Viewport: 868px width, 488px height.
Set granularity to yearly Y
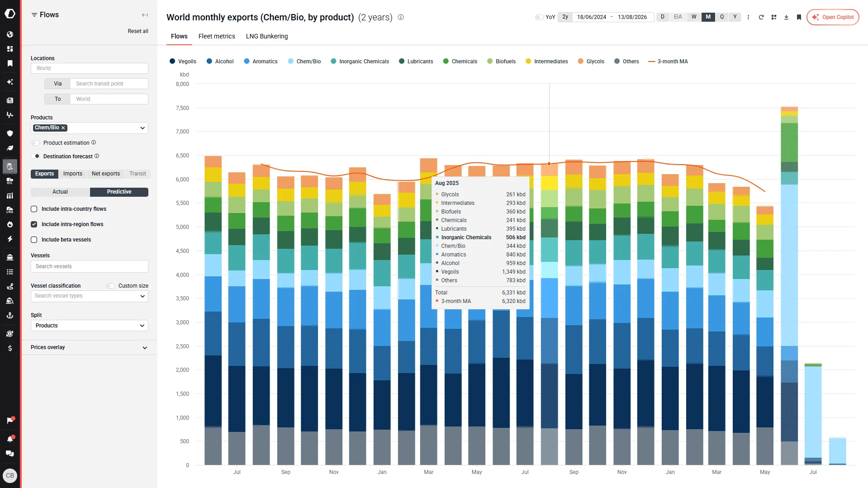point(735,17)
